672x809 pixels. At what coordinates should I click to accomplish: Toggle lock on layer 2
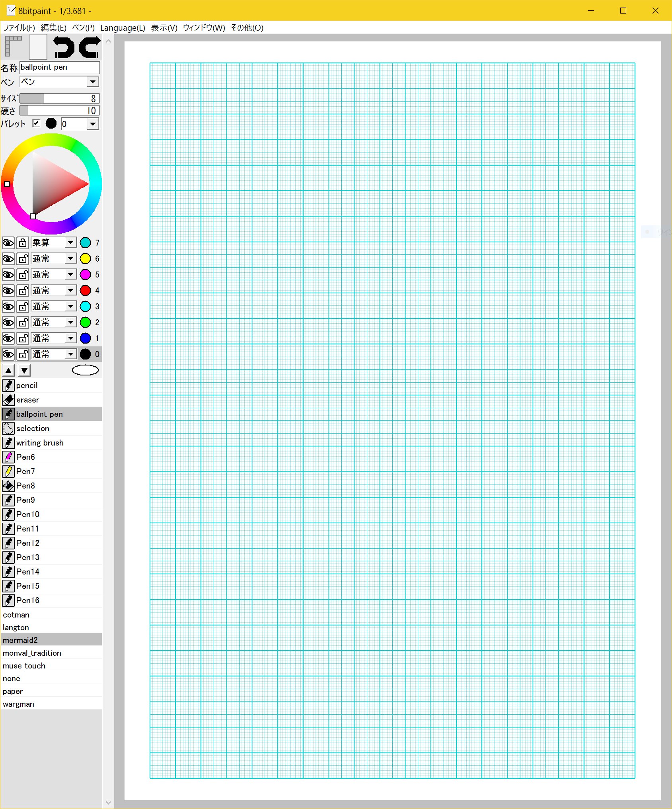click(23, 322)
